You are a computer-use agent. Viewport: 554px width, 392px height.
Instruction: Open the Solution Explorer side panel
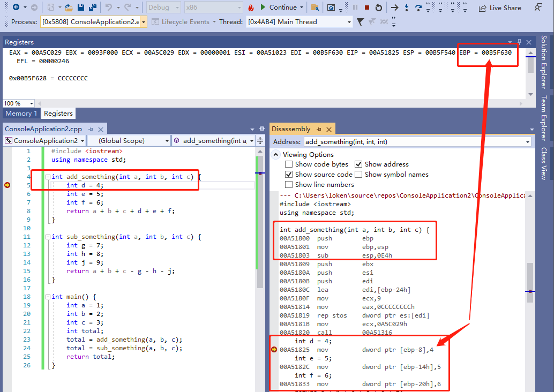pyautogui.click(x=543, y=62)
